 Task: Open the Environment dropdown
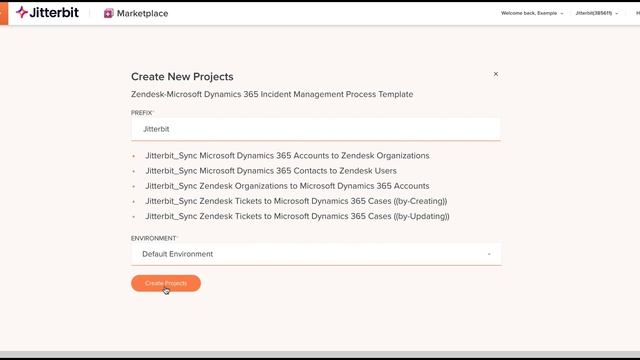pos(316,254)
